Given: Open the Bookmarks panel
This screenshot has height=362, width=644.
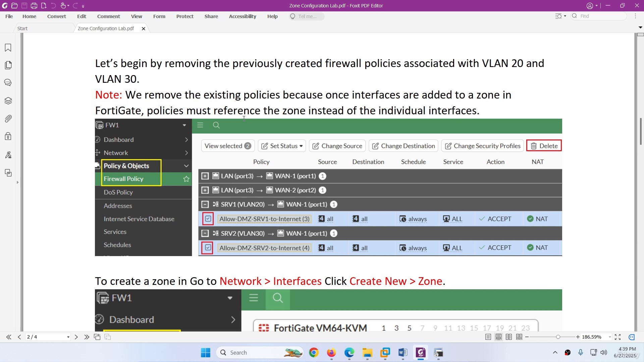Looking at the screenshot, I should tap(8, 48).
